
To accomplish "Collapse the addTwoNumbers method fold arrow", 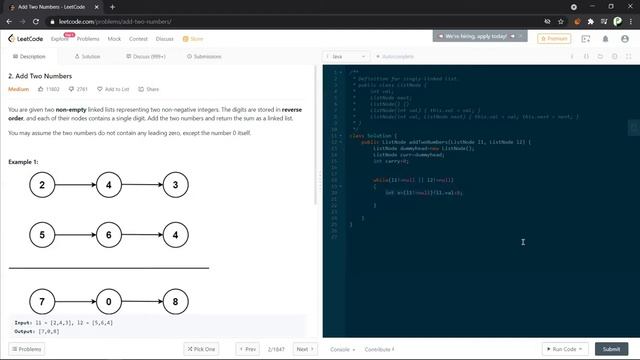I will (x=341, y=142).
